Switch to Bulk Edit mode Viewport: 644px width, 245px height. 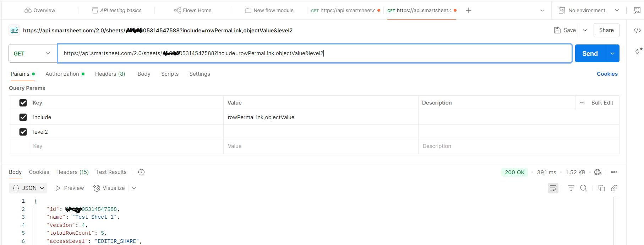602,103
